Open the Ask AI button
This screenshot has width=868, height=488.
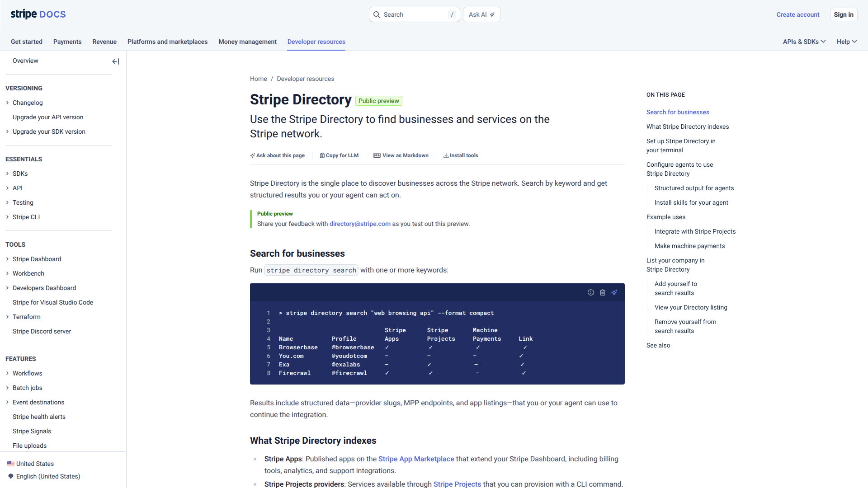click(x=481, y=14)
